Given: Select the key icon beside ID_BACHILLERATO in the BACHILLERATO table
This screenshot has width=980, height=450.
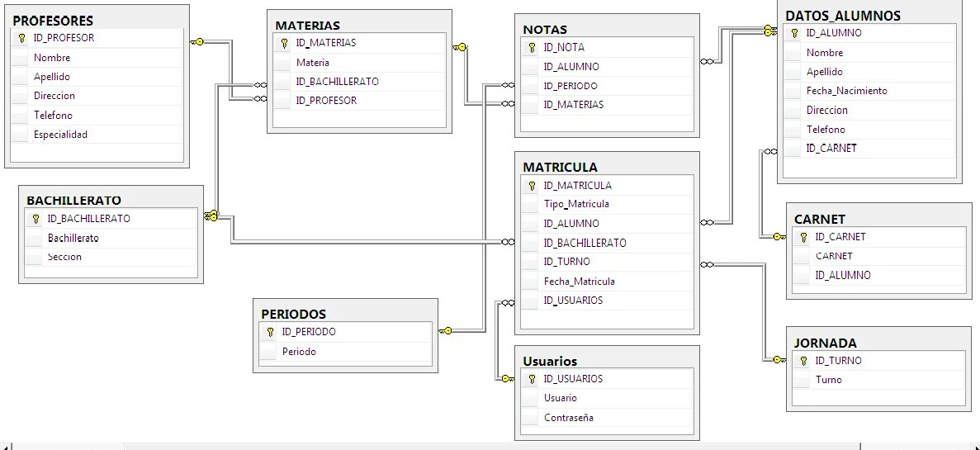Looking at the screenshot, I should 36,219.
